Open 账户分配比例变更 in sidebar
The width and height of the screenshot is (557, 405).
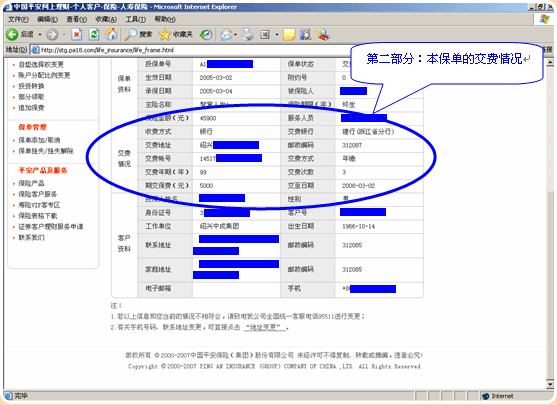[44, 75]
